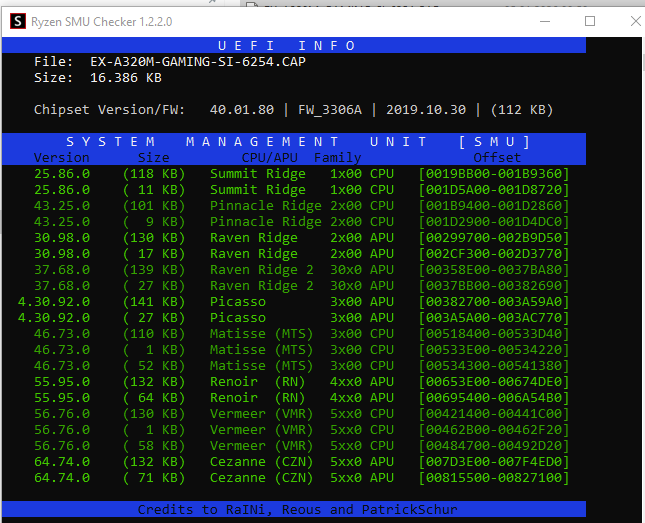Click Raven Ridge 2x00 row 130 KB
The image size is (645, 523).
(x=302, y=238)
